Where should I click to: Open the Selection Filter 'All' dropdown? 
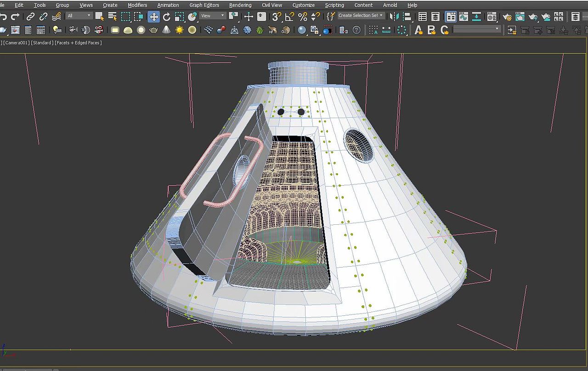pos(79,16)
